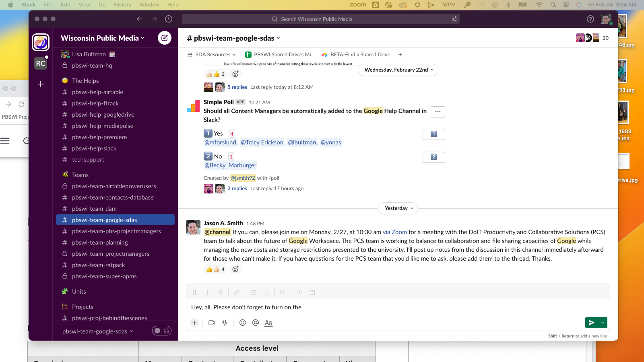The height and width of the screenshot is (362, 644).
Task: Add a workspace with the plus icon
Action: click(x=41, y=84)
